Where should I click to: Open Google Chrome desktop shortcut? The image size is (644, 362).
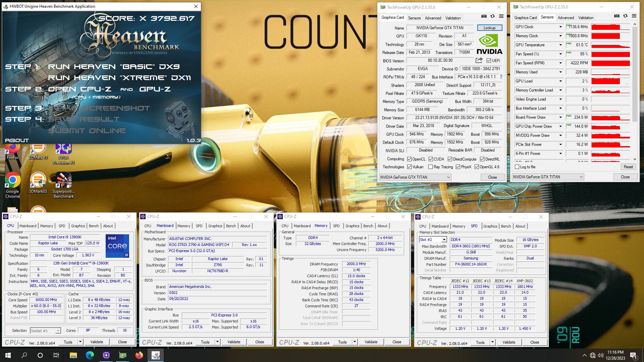click(12, 185)
